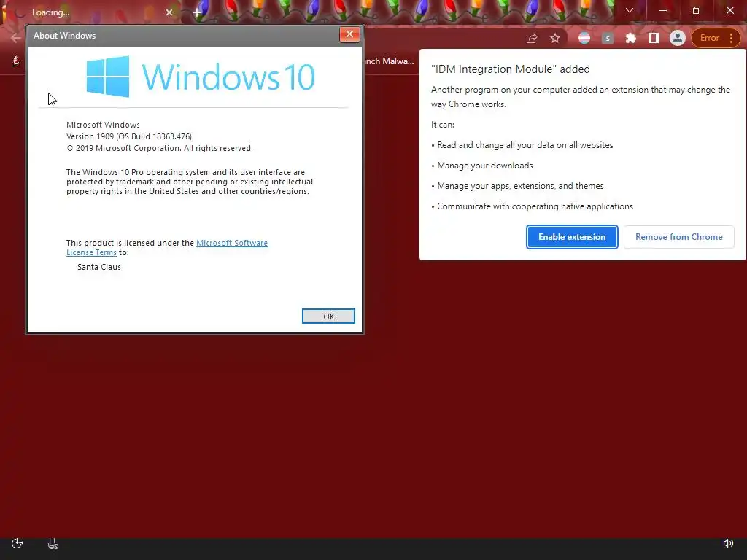Image resolution: width=747 pixels, height=560 pixels.
Task: Click 'Communicate with cooperating native applications' text
Action: (x=535, y=206)
